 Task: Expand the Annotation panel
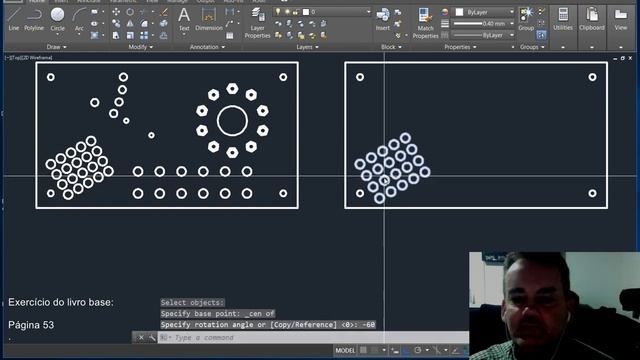tap(207, 47)
